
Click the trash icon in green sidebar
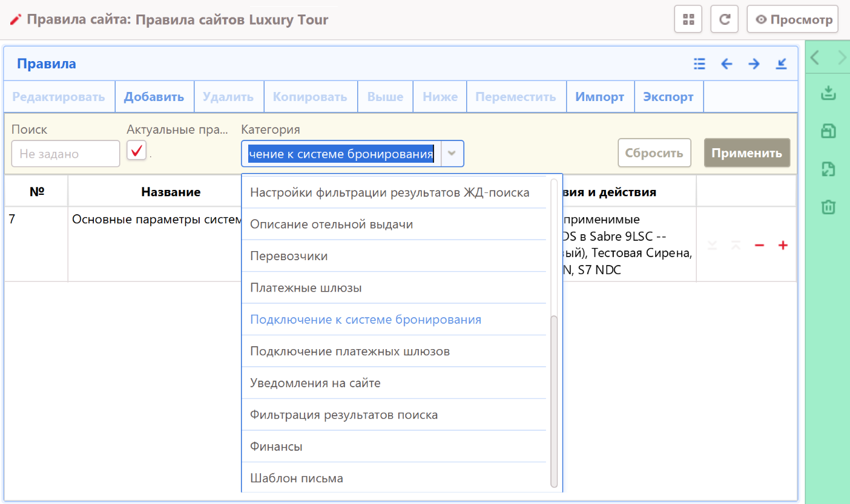pyautogui.click(x=828, y=208)
